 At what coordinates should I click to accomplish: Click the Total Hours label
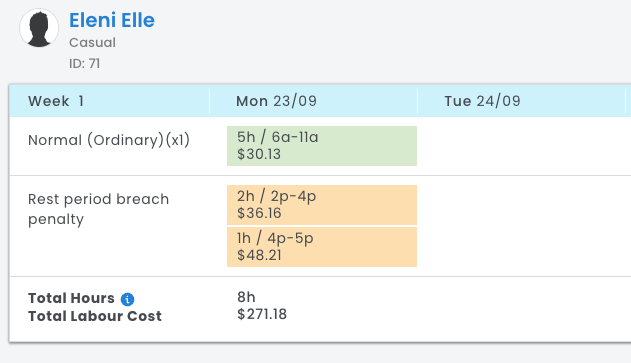coord(71,298)
